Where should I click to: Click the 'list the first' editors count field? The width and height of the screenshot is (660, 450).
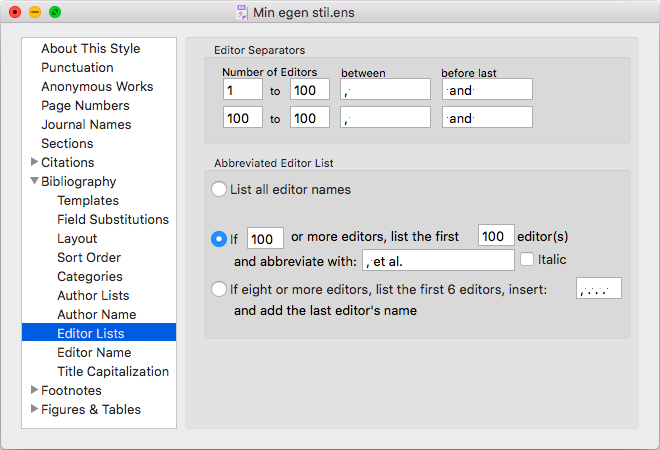coord(496,235)
